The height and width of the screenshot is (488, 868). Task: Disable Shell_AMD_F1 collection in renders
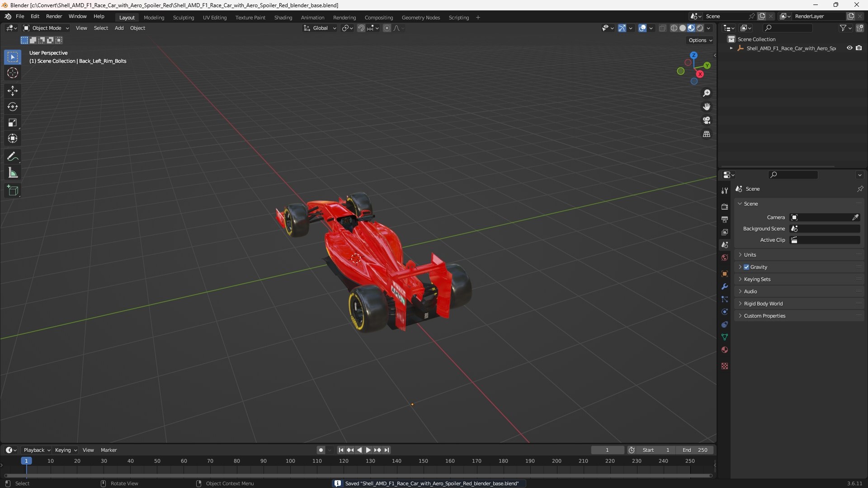click(859, 48)
